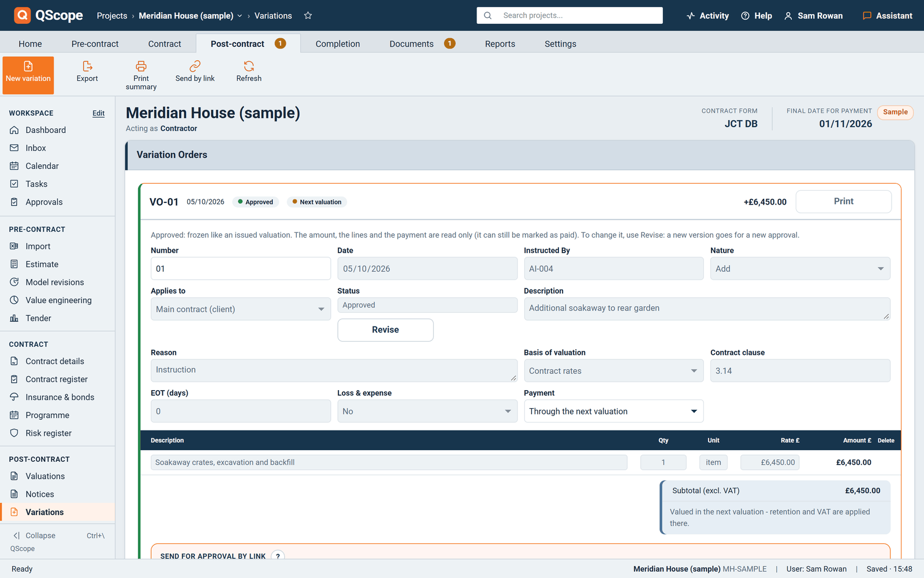924x578 pixels.
Task: Click the Export toolbar icon
Action: tap(87, 72)
